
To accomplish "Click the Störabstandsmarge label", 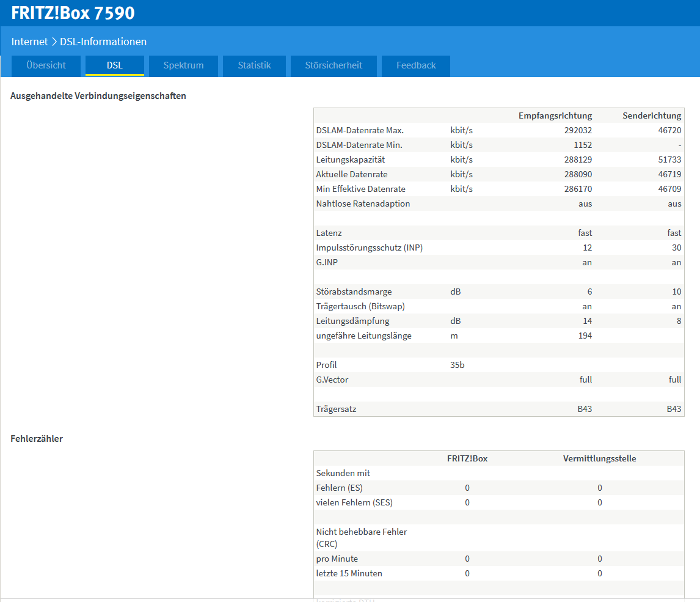I will pyautogui.click(x=354, y=292).
